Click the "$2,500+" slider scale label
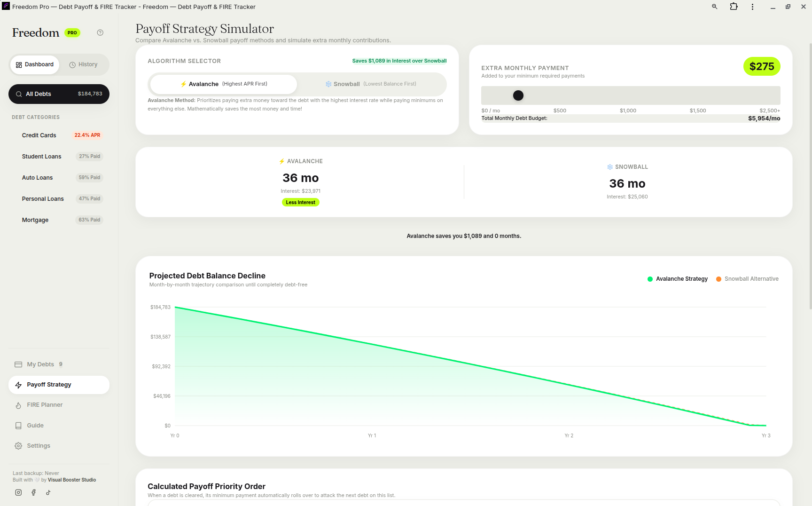The image size is (812, 506). tap(770, 111)
